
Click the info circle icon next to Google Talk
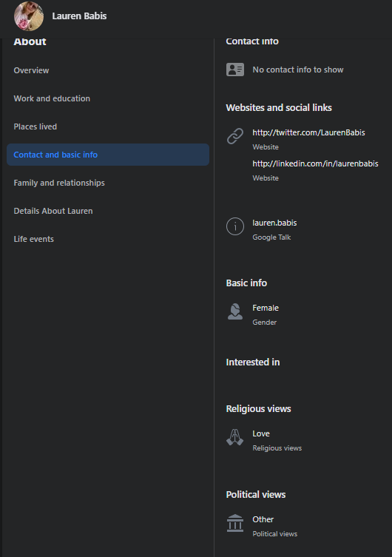tap(235, 226)
